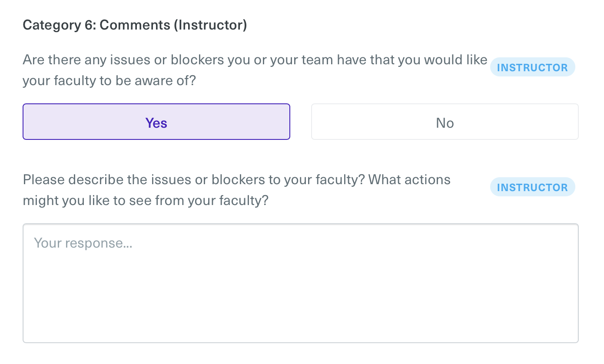The height and width of the screenshot is (364, 604).
Task: Click the highlighted purple Yes button
Action: tap(156, 122)
